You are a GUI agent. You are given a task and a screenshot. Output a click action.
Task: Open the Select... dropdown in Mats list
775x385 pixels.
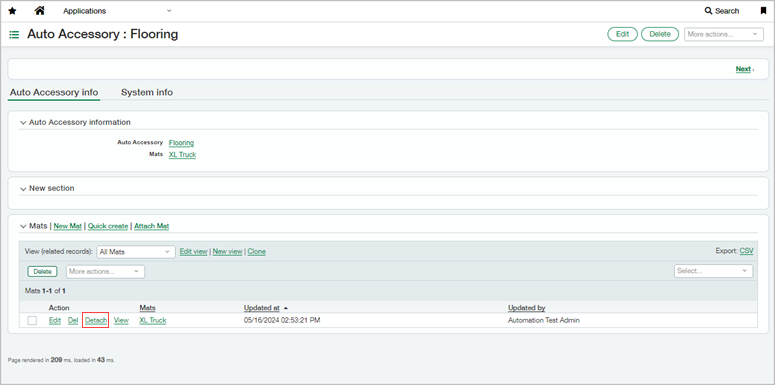click(714, 271)
